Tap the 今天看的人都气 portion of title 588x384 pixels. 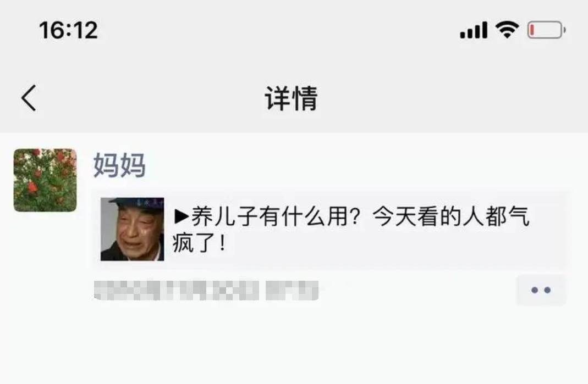click(451, 216)
